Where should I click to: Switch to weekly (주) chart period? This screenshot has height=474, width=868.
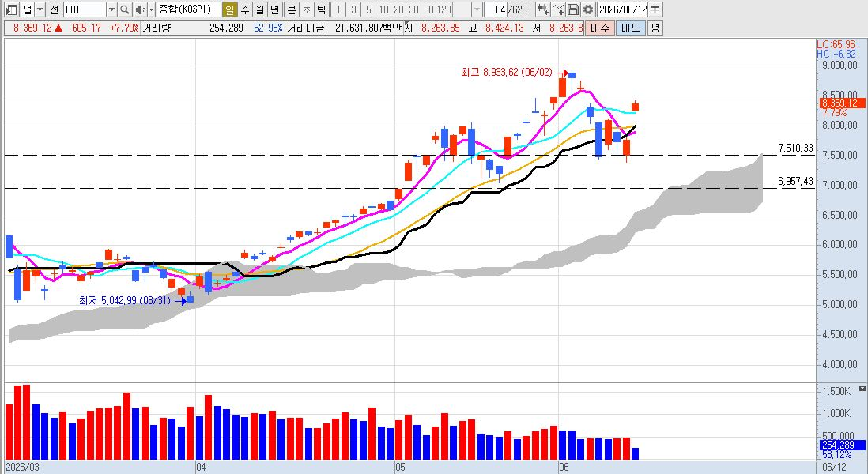click(245, 9)
